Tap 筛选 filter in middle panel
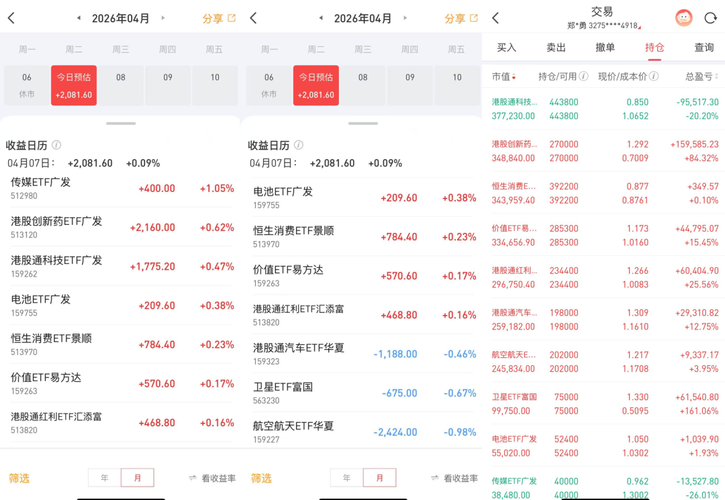This screenshot has height=500, width=725. pyautogui.click(x=261, y=478)
